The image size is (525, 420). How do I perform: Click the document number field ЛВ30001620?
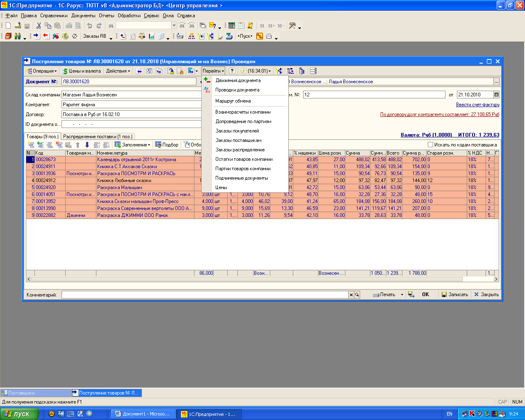(129, 82)
